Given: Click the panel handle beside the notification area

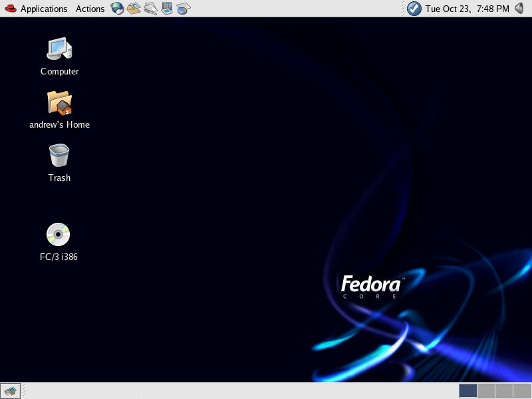Looking at the screenshot, I should coord(402,9).
